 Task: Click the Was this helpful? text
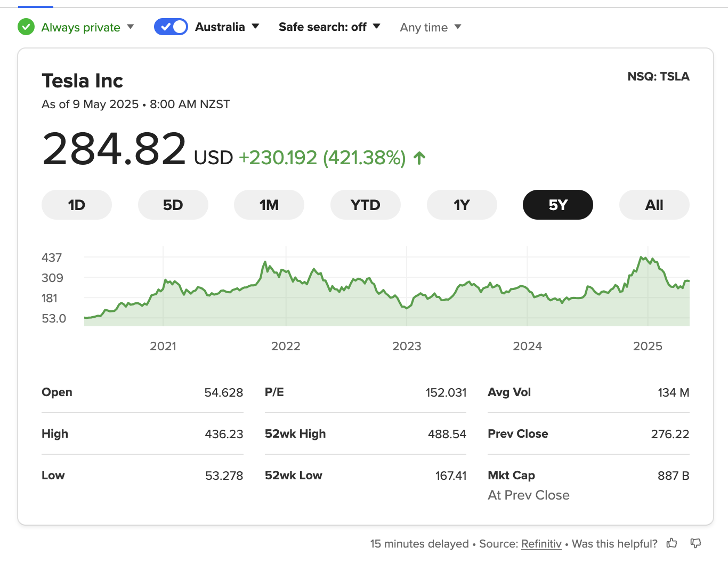(x=614, y=544)
